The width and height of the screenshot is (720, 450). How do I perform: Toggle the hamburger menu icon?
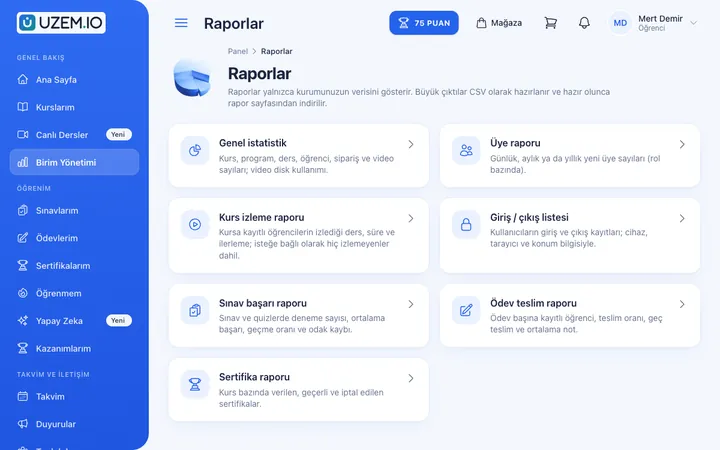coord(181,23)
